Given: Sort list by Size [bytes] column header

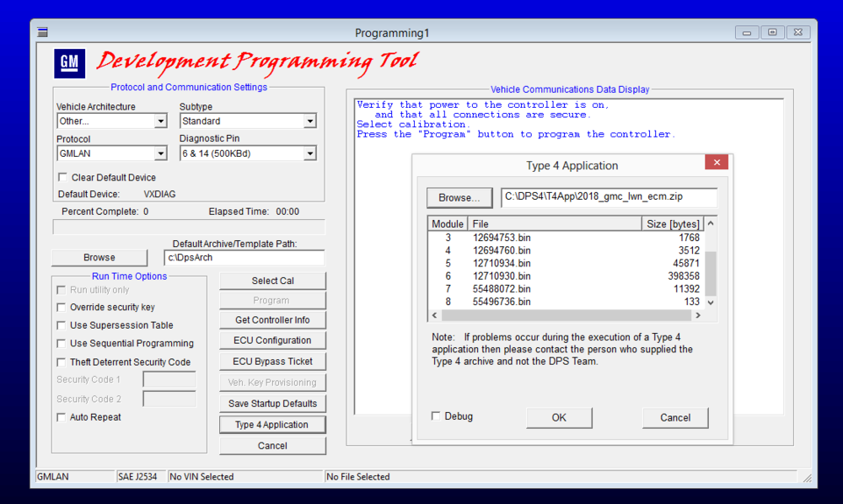Looking at the screenshot, I should click(673, 224).
